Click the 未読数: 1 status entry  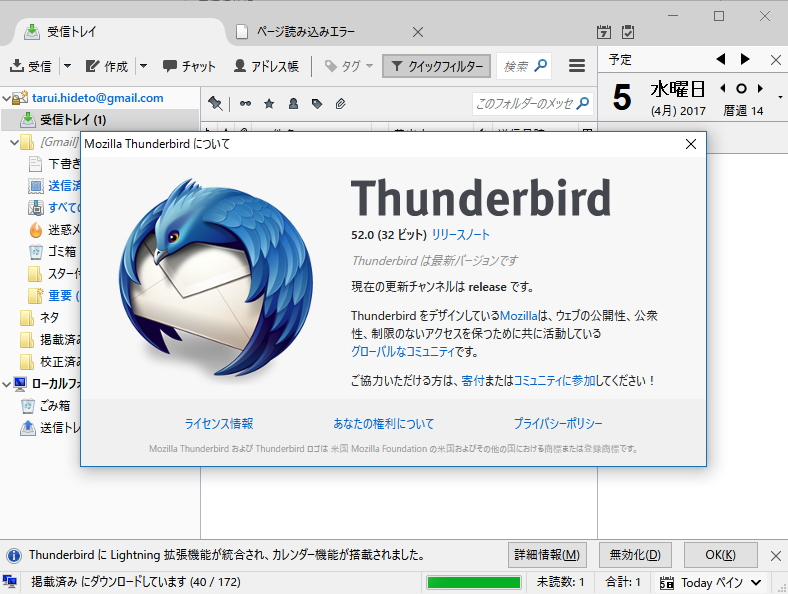pos(560,582)
